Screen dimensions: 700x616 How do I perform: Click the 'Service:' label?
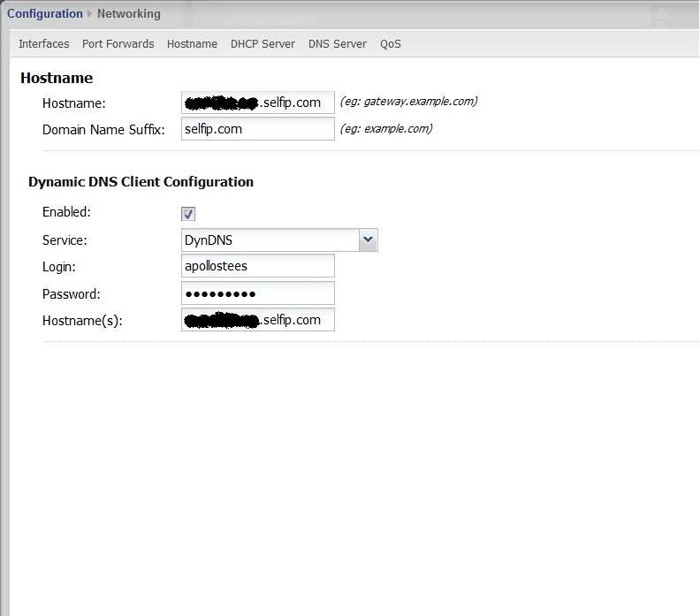point(65,240)
